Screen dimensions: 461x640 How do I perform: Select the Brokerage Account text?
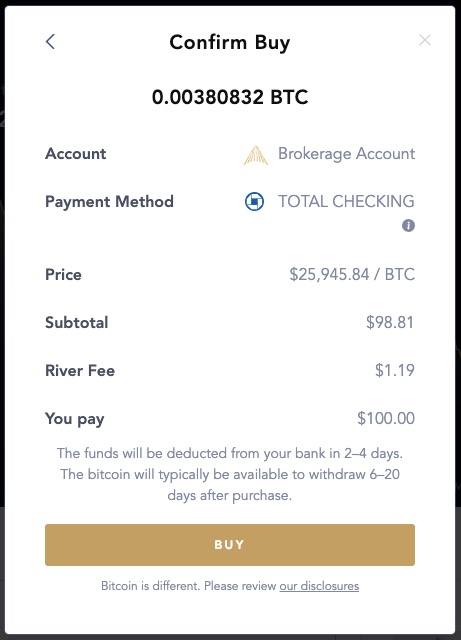346,153
